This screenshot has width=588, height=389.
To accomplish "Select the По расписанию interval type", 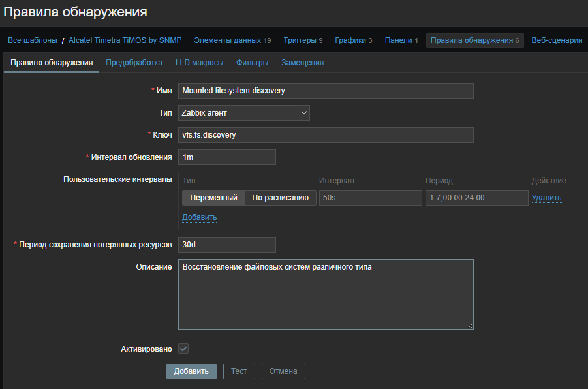I will (x=280, y=198).
